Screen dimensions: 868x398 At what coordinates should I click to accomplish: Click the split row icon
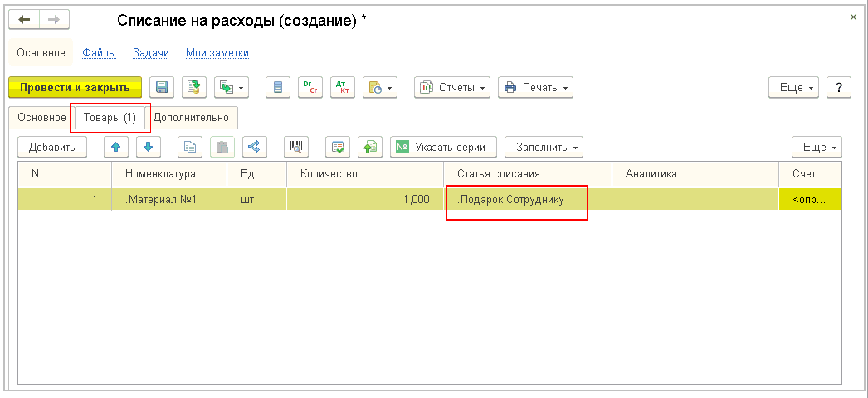[x=254, y=147]
